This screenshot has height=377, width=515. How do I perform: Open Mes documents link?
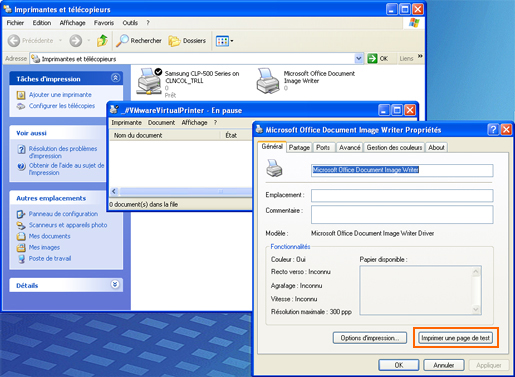point(49,236)
